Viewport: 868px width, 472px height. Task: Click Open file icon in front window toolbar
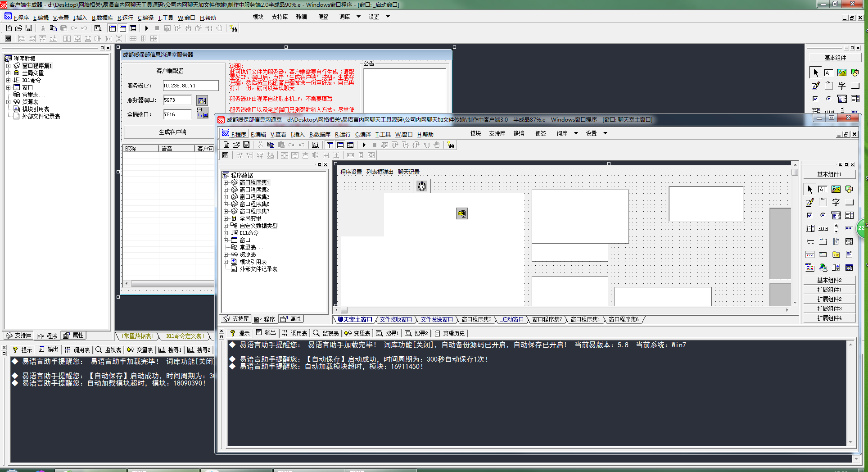pos(236,145)
